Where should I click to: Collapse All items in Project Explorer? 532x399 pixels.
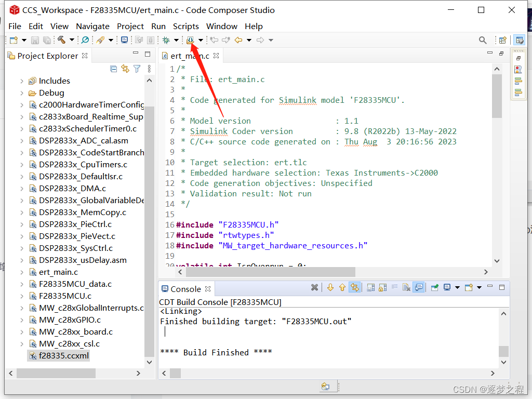[x=113, y=69]
